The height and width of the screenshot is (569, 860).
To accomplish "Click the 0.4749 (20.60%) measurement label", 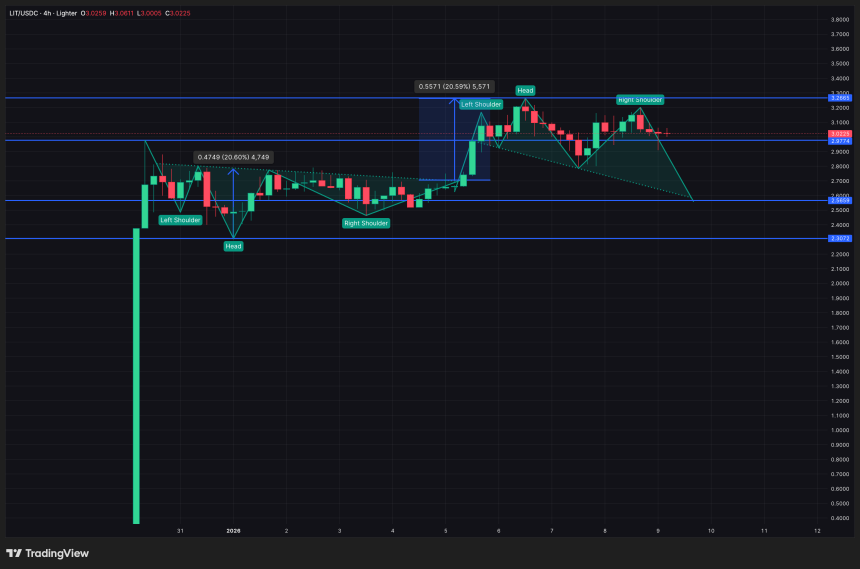I will 233,157.
